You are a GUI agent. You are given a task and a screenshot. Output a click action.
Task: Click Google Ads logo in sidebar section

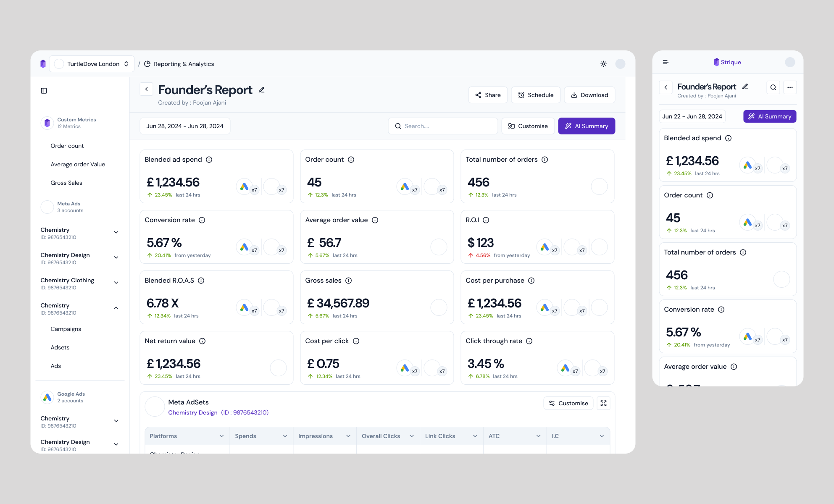click(x=47, y=397)
